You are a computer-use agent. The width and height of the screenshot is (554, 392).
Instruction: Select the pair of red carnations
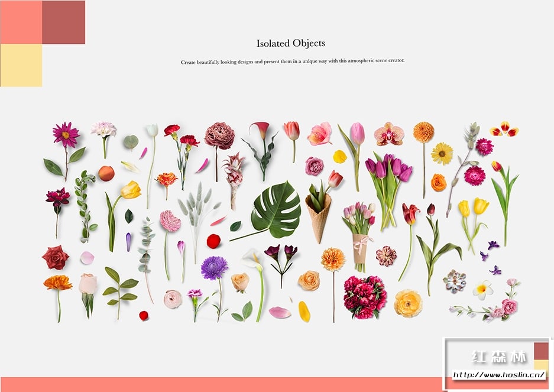182,156
